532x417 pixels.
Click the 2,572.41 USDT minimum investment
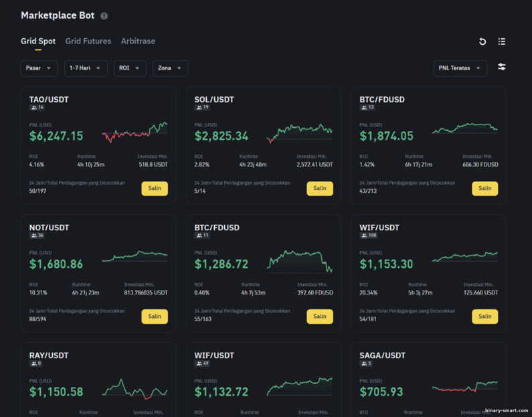click(x=315, y=165)
